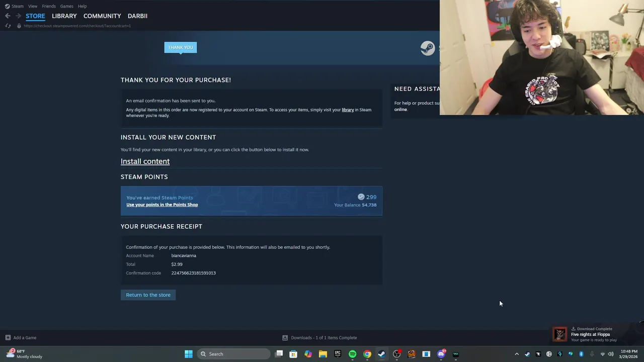The width and height of the screenshot is (644, 362).
Task: Show hidden system tray icons
Action: pos(516,354)
